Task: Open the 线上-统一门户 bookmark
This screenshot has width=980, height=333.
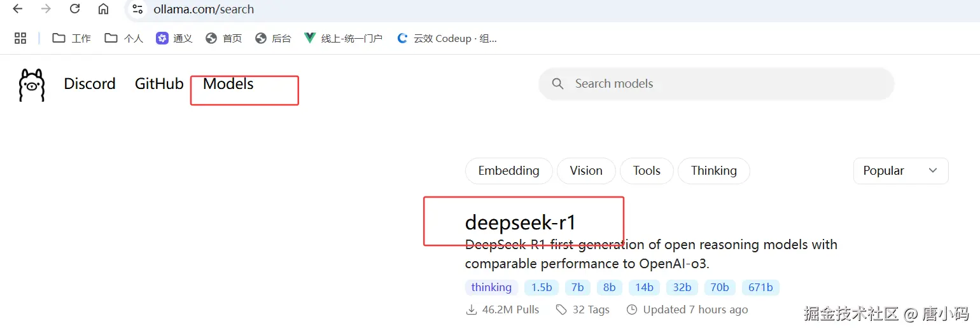Action: [344, 38]
